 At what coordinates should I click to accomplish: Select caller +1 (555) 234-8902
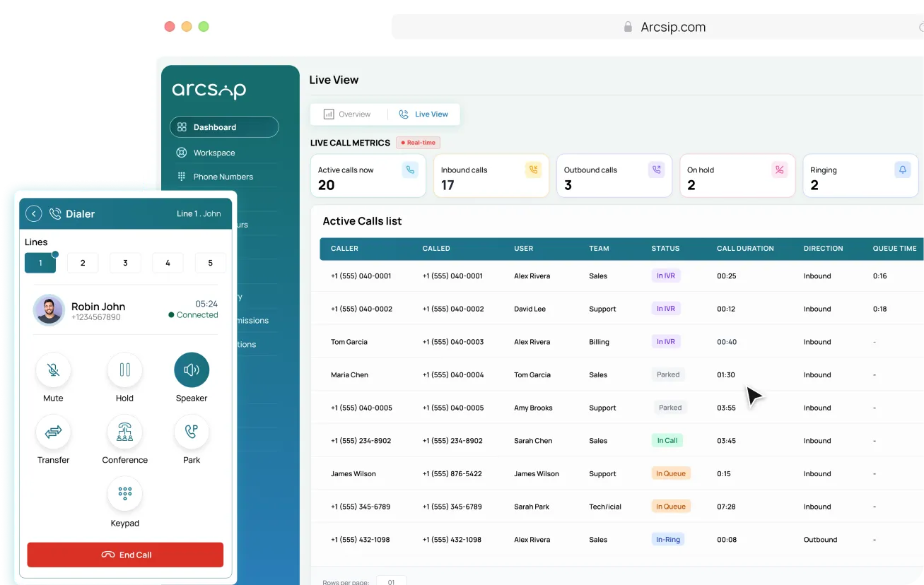tap(361, 441)
